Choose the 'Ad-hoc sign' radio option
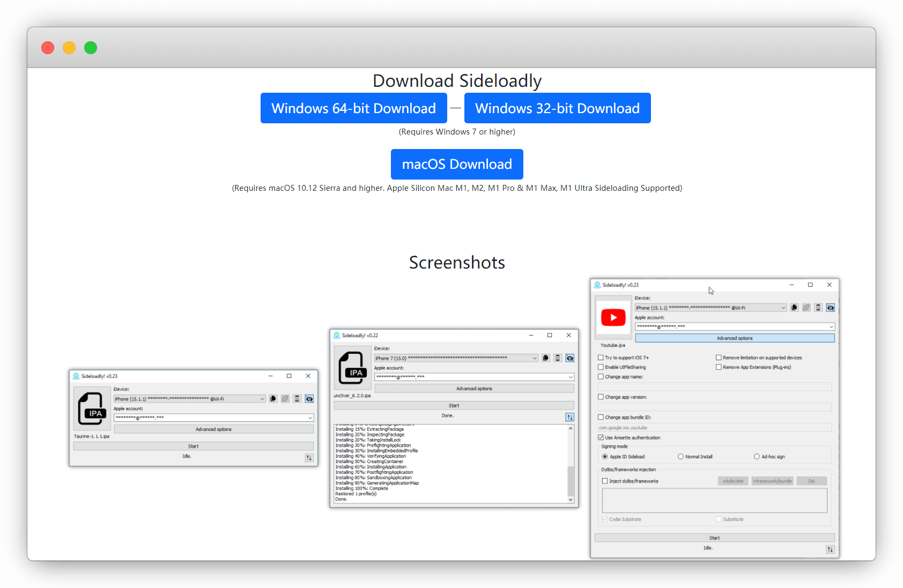The height and width of the screenshot is (588, 903). coord(757,457)
